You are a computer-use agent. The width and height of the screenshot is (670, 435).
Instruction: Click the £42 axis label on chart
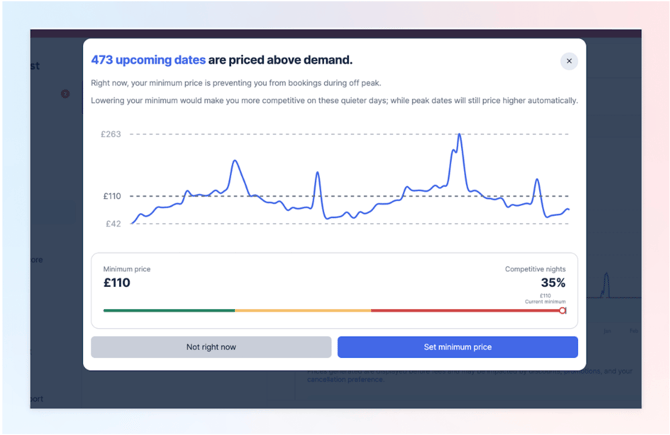point(113,224)
